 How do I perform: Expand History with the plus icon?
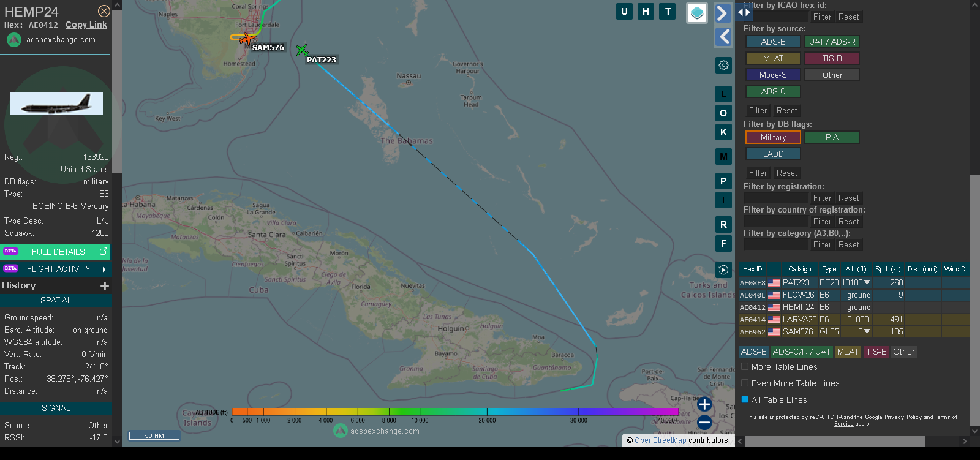point(105,285)
